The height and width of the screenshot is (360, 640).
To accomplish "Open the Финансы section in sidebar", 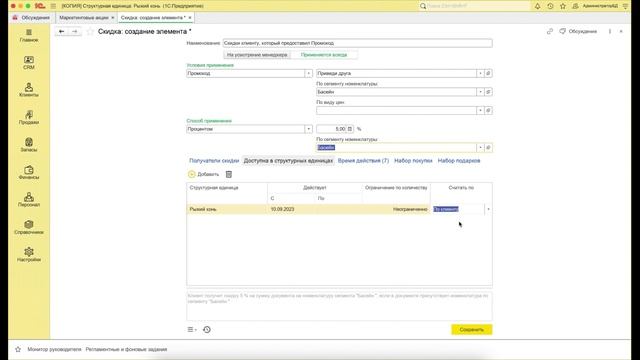I will point(29,173).
